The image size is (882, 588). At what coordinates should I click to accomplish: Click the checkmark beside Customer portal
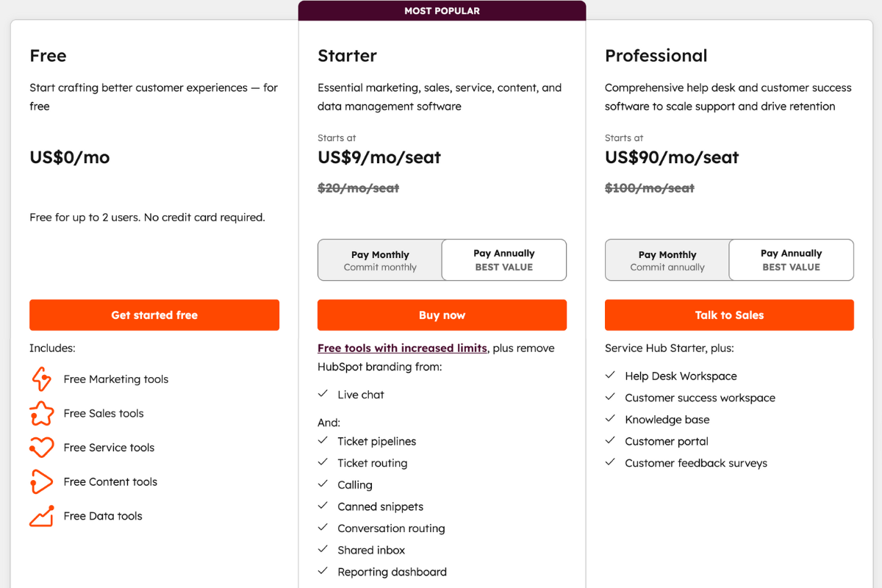(x=610, y=441)
